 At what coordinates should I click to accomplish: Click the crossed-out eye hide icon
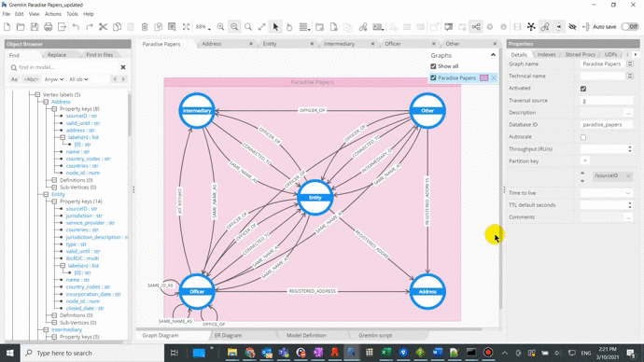click(x=572, y=27)
